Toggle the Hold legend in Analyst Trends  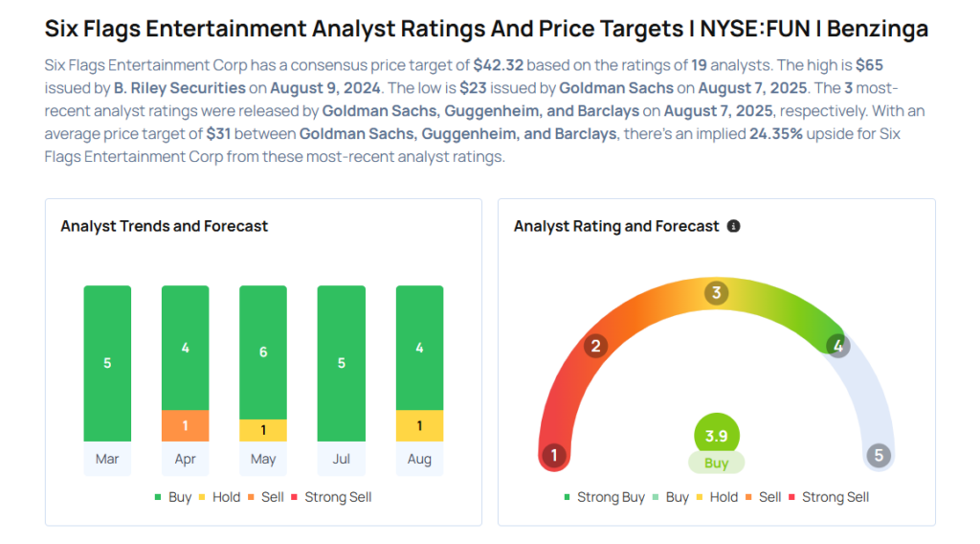(x=220, y=497)
